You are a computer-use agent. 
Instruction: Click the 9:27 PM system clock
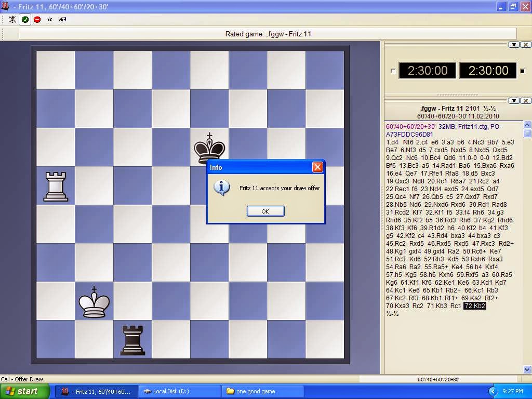pyautogui.click(x=513, y=392)
